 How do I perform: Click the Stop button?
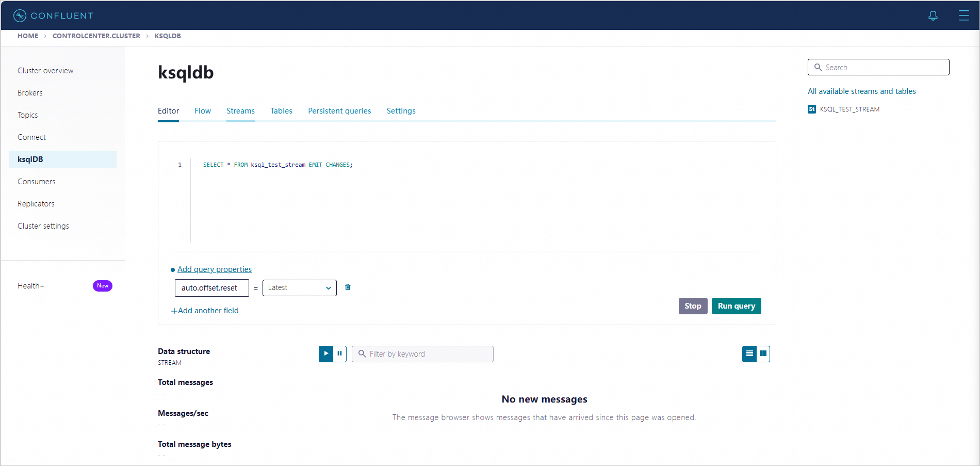(693, 306)
